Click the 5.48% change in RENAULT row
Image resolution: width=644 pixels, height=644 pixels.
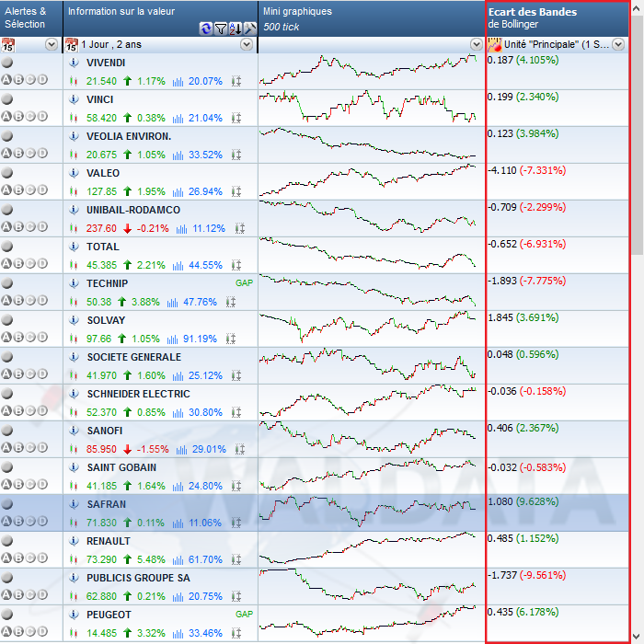click(151, 559)
